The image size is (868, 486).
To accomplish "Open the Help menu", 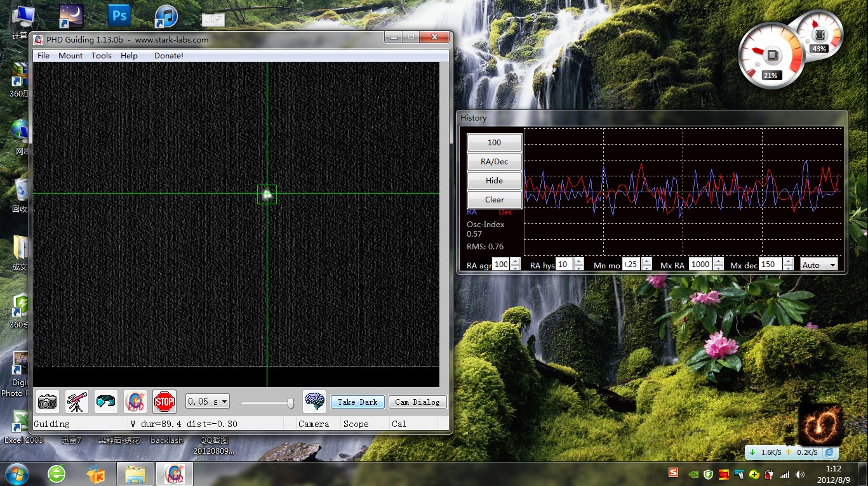I will pyautogui.click(x=129, y=56).
